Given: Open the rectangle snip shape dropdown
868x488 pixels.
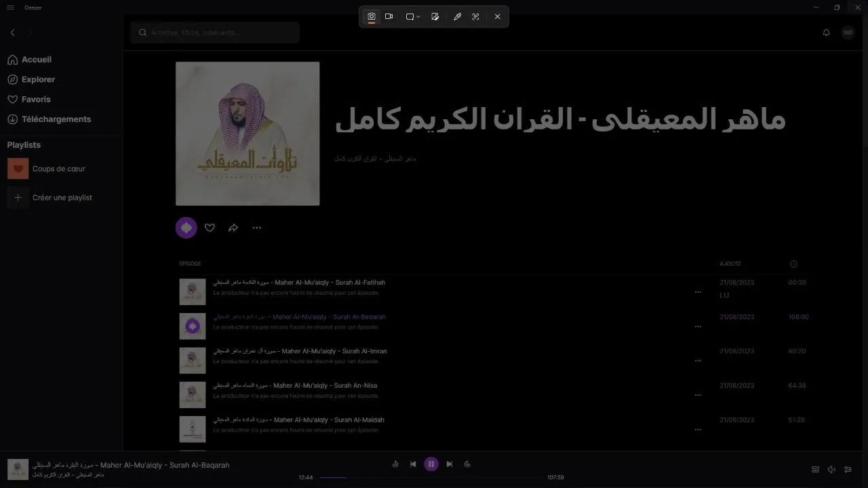Looking at the screenshot, I should pos(413,16).
